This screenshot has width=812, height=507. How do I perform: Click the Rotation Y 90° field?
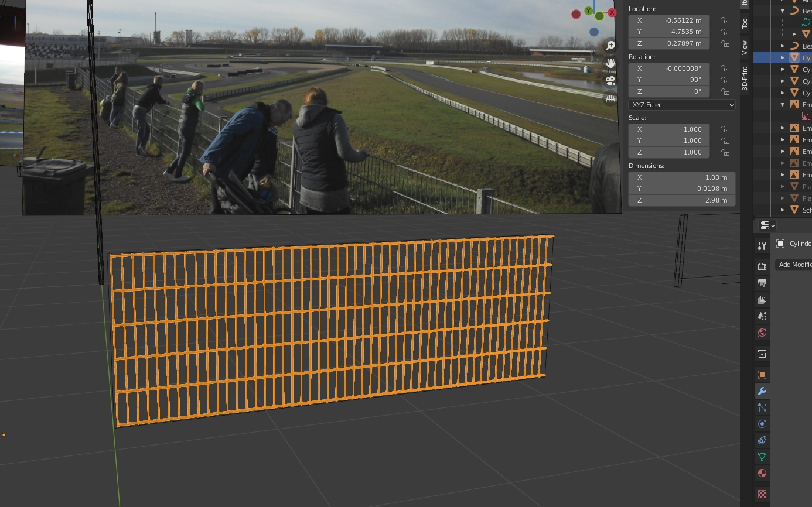pyautogui.click(x=669, y=80)
